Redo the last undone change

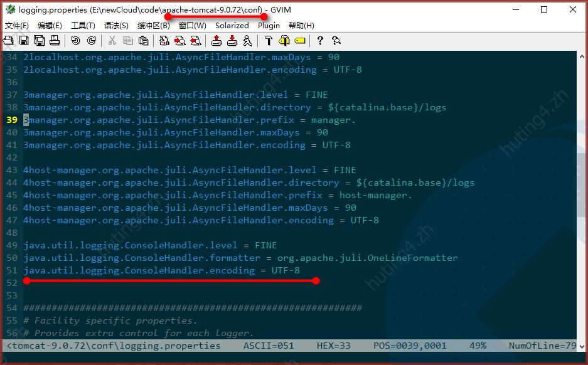click(91, 41)
